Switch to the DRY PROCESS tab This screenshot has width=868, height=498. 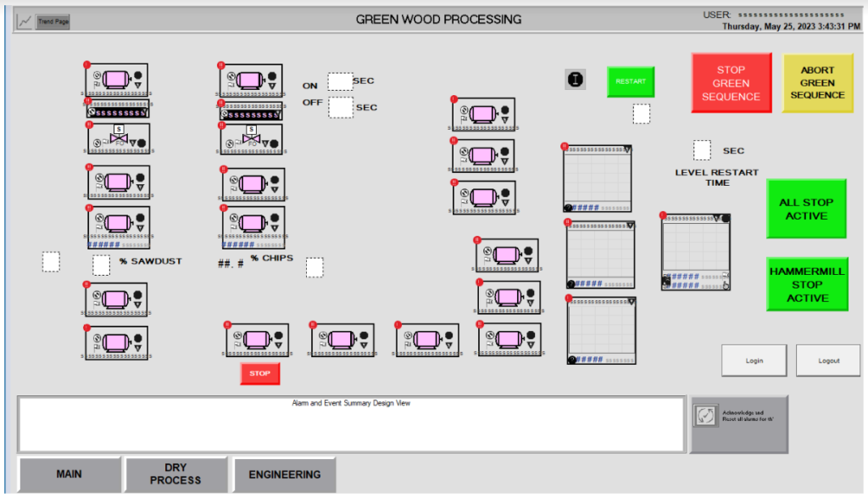175,474
